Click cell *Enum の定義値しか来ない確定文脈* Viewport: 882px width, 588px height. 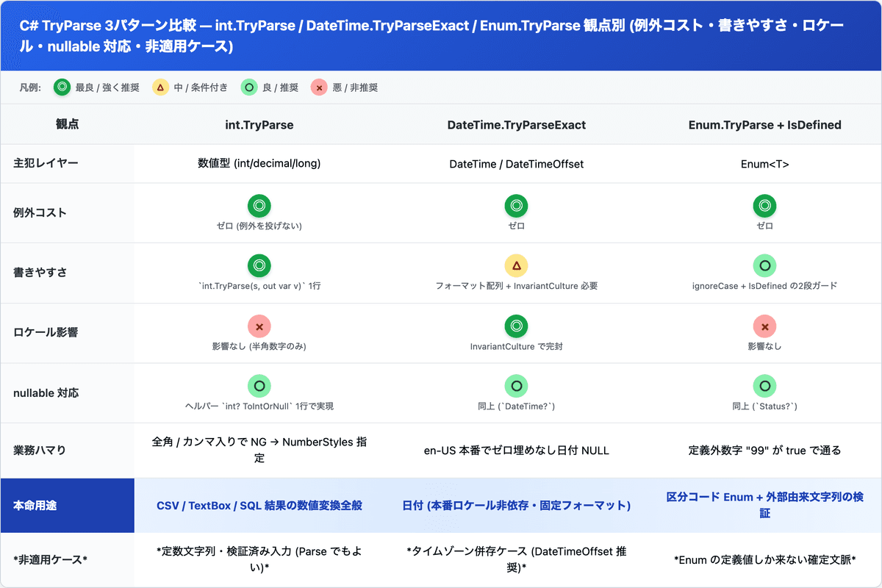click(765, 560)
